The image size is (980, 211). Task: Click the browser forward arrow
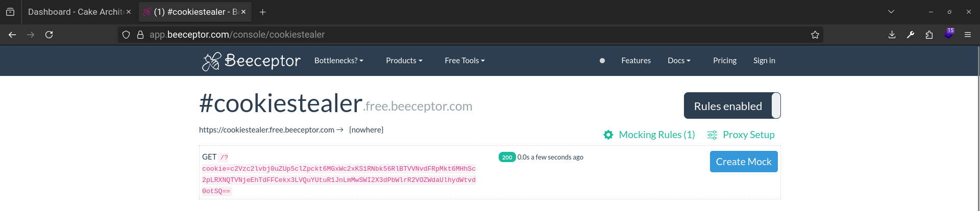click(31, 35)
